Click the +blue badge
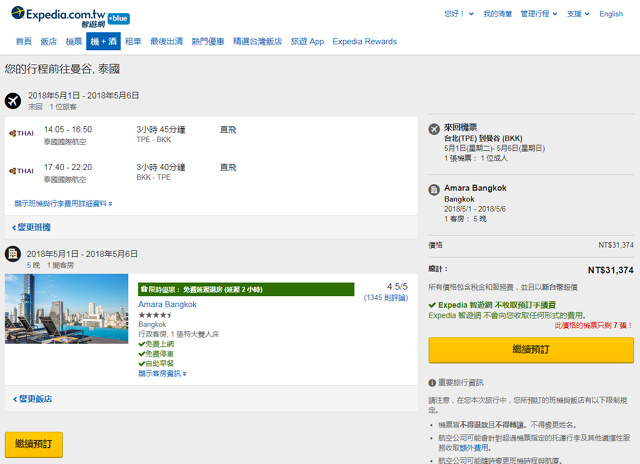 119,18
